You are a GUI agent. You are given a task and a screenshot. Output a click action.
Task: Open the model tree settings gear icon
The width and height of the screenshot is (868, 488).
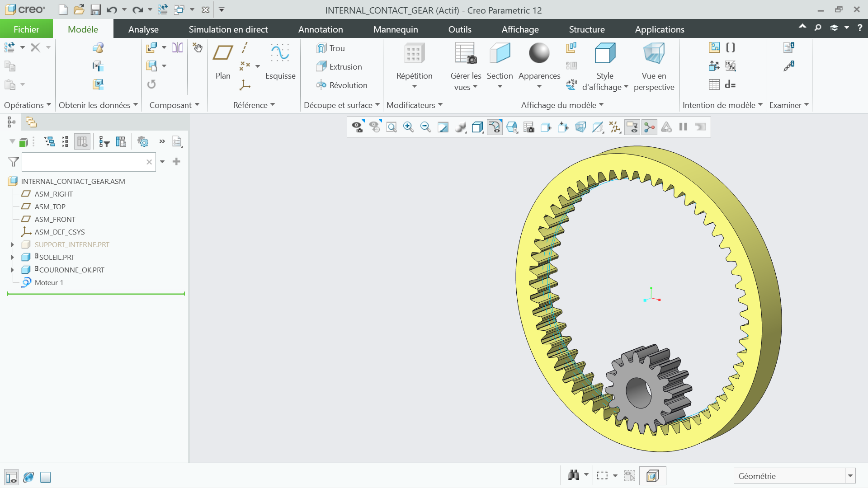point(143,142)
